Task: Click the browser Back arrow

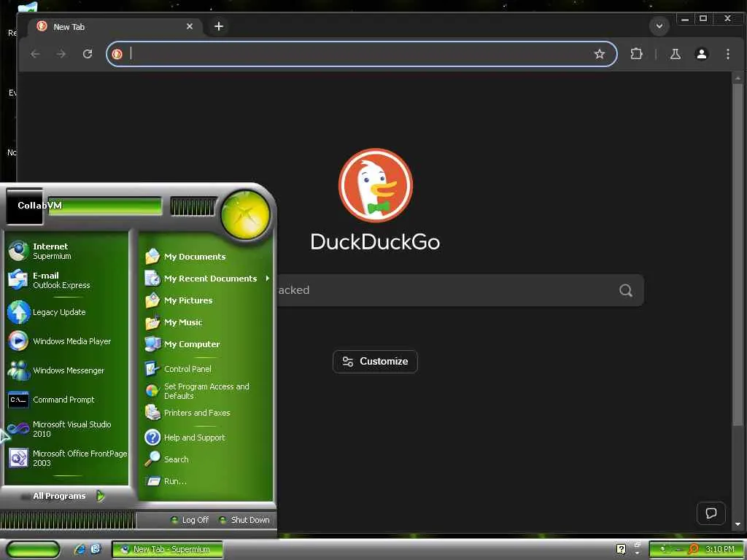Action: (x=35, y=54)
